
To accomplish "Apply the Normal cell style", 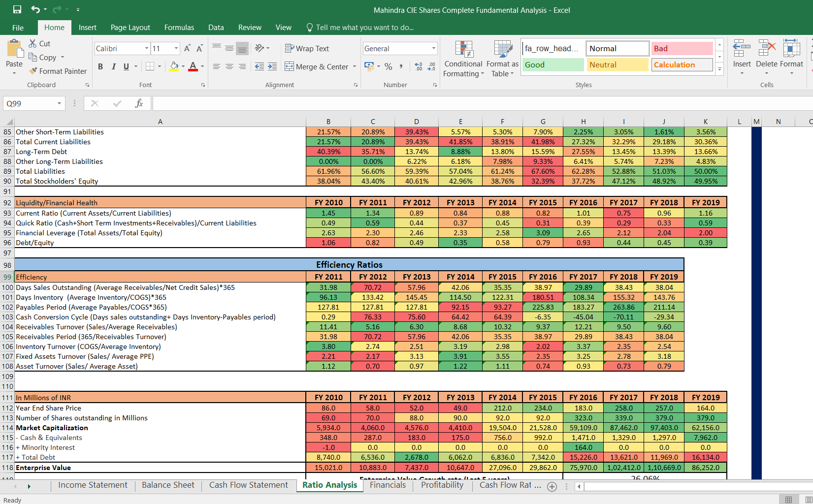I will click(x=617, y=48).
